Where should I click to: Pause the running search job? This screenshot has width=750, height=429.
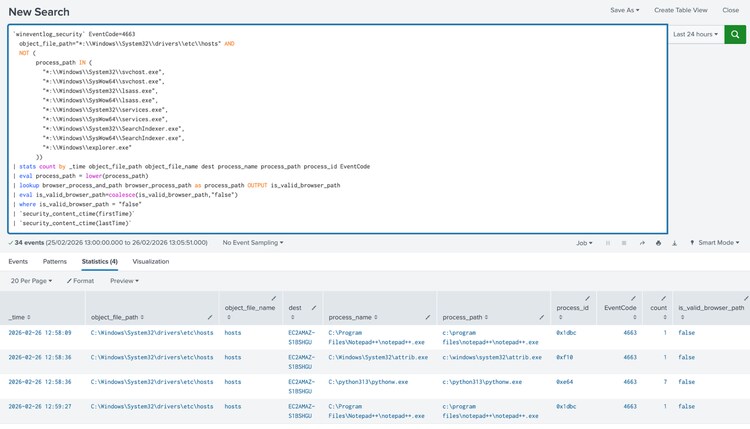click(x=608, y=243)
